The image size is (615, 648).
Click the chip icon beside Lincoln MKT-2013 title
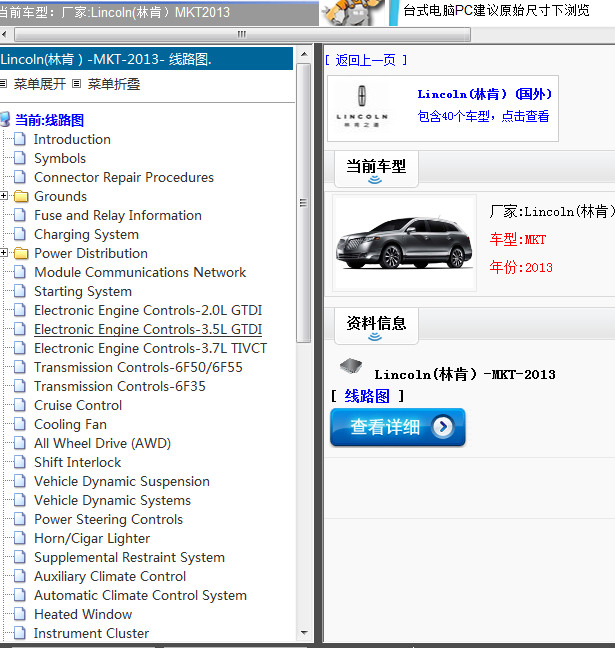[350, 366]
